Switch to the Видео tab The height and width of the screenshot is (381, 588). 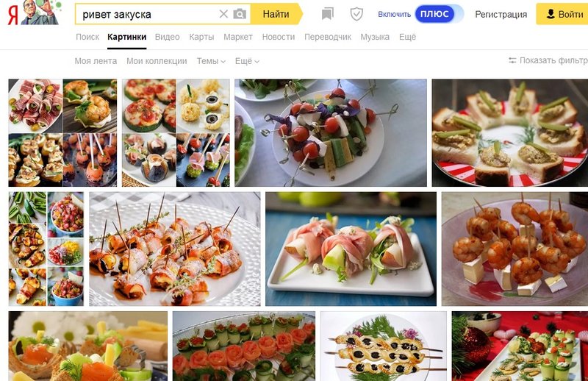[x=168, y=37]
